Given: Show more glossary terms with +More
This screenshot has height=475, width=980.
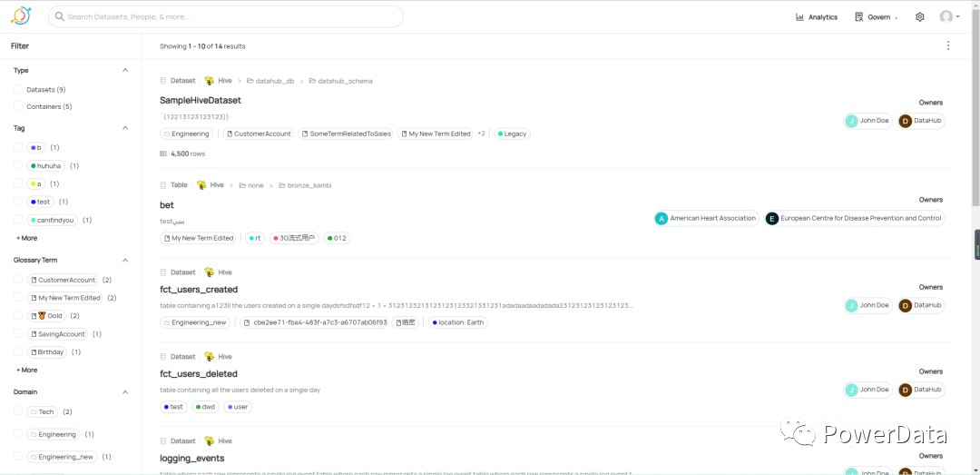Looking at the screenshot, I should (27, 370).
